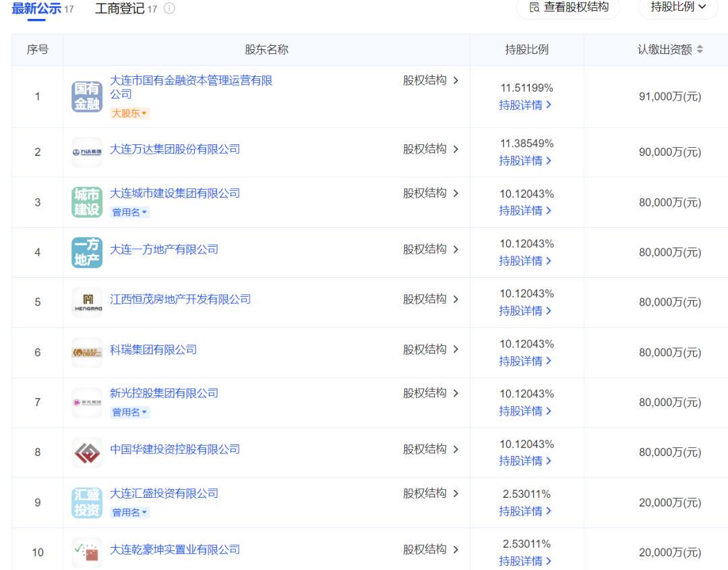Click the 11.51199% percentage value
The height and width of the screenshot is (570, 728).
pyautogui.click(x=526, y=88)
